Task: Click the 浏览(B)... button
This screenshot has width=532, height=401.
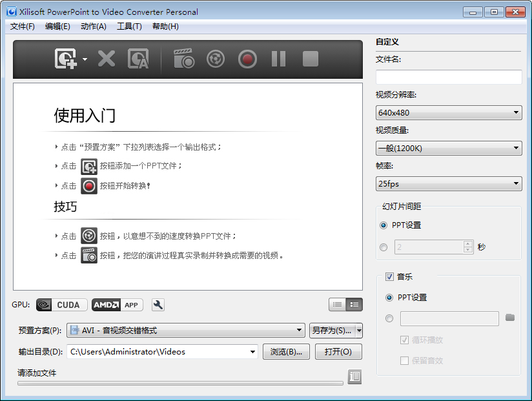Action: (x=287, y=352)
